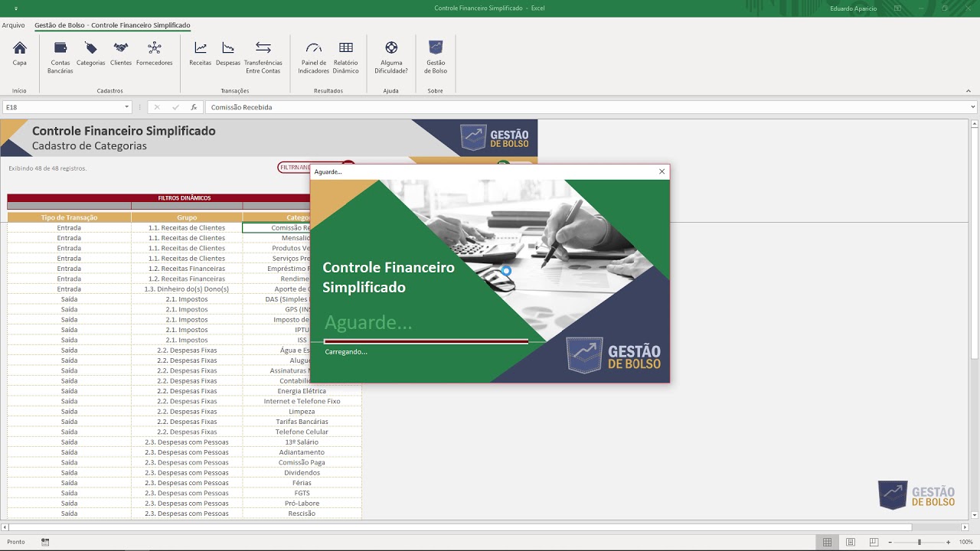
Task: Open Contas Bancárias registration
Action: click(60, 57)
